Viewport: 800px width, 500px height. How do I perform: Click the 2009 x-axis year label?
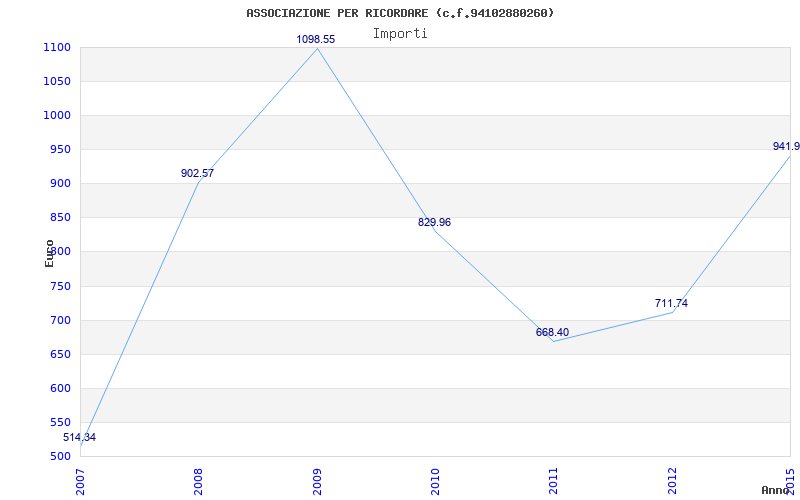tap(317, 481)
